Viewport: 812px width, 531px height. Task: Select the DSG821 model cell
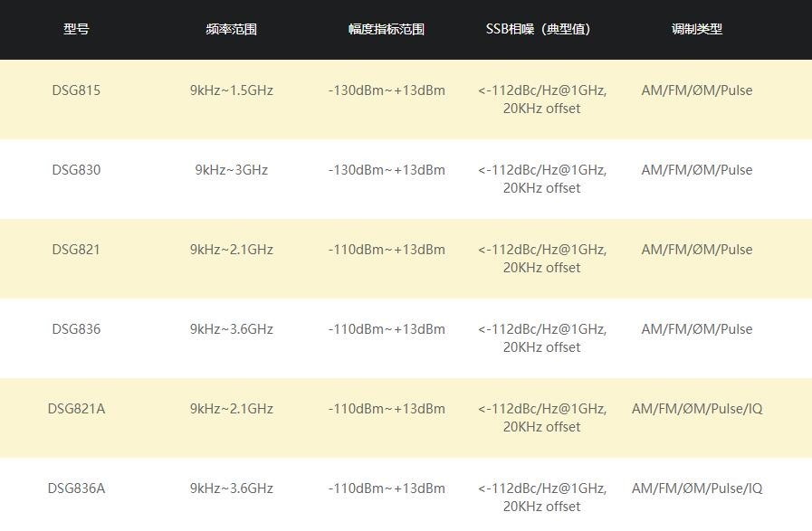click(x=76, y=250)
